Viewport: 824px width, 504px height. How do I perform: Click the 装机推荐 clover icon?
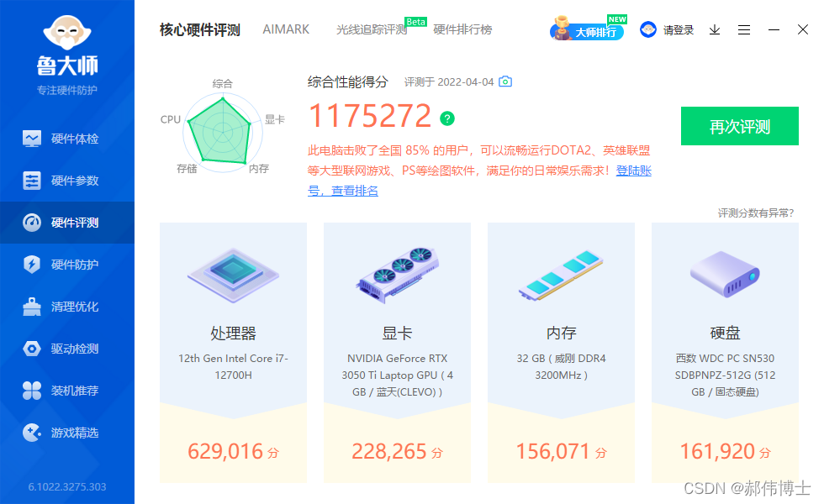(x=32, y=391)
